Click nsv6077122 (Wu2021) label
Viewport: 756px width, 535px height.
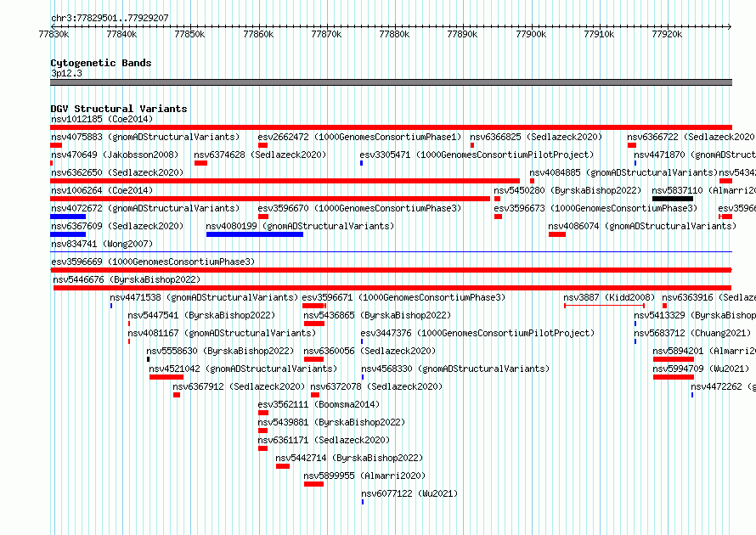[x=409, y=493]
